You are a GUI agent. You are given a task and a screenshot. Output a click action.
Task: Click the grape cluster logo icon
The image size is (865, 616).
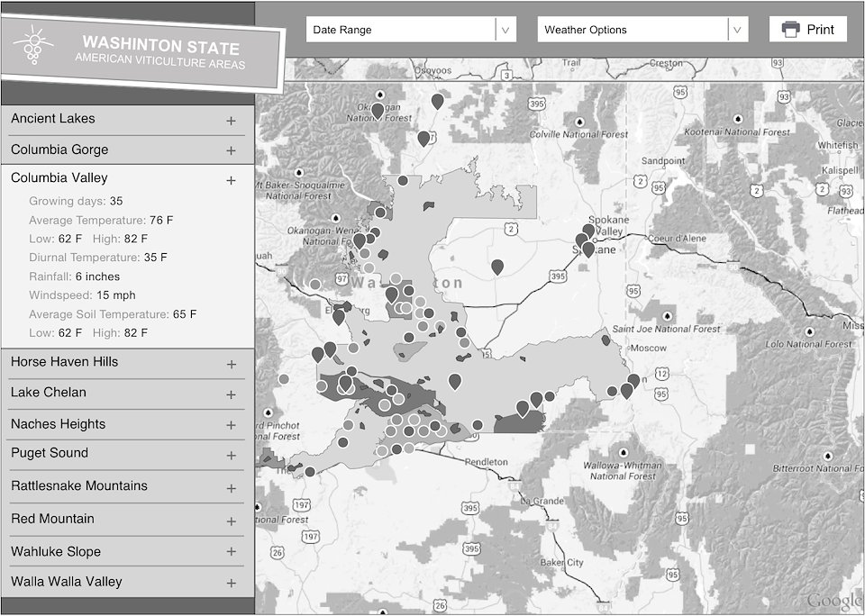[34, 45]
